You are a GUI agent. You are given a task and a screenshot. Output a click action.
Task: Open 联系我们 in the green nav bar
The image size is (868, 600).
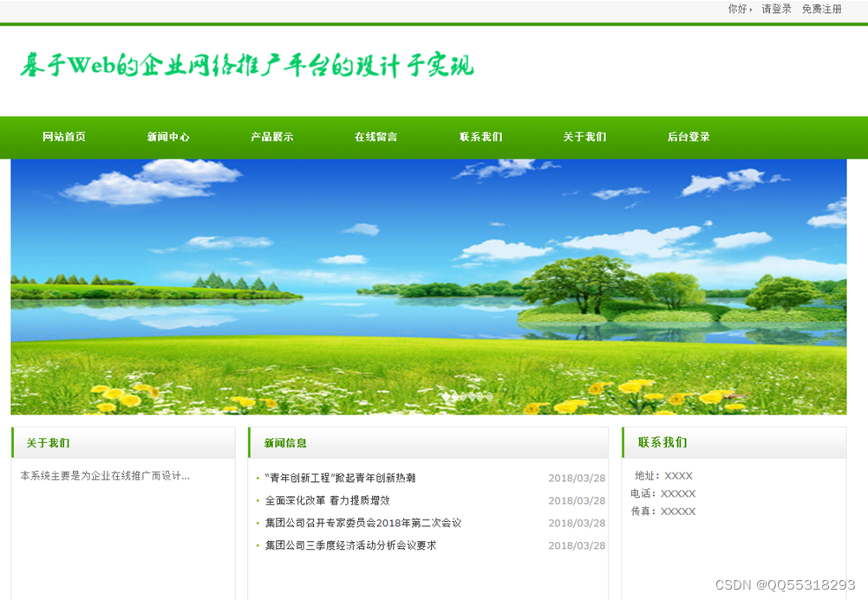tap(480, 137)
